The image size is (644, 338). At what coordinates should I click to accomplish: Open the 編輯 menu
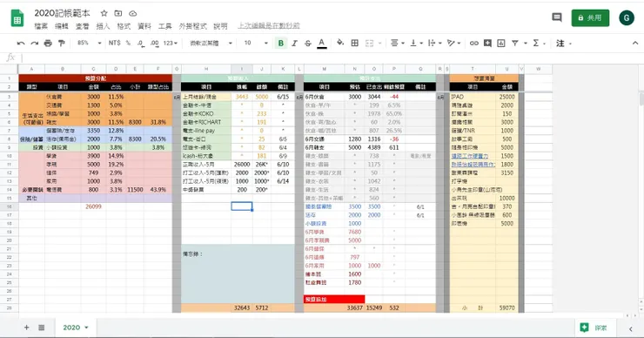pyautogui.click(x=62, y=26)
